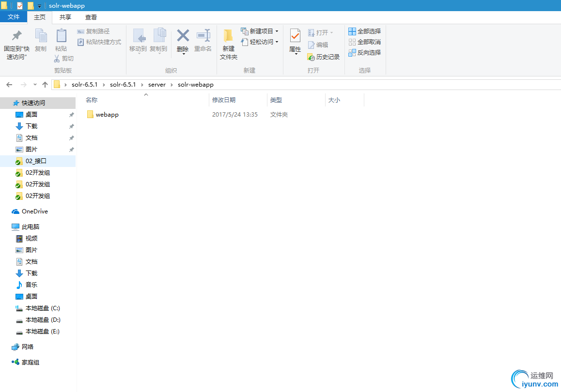Click Copy path (复制路径)
561x392 pixels.
[x=93, y=31]
